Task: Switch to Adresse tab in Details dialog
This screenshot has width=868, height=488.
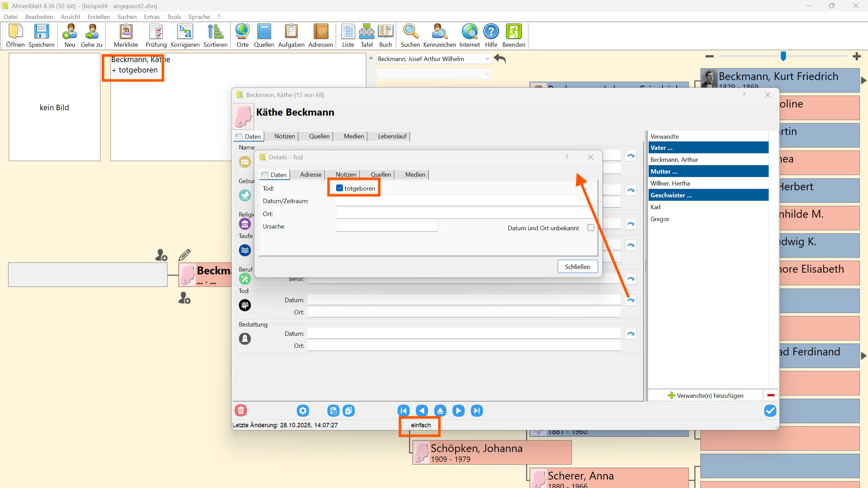Action: pyautogui.click(x=311, y=175)
